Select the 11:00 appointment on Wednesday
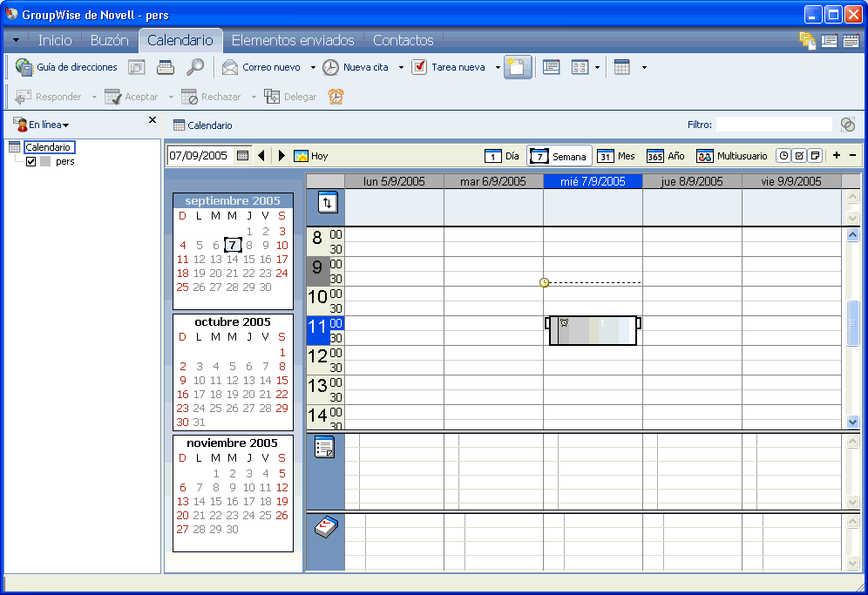This screenshot has width=868, height=595. [593, 330]
